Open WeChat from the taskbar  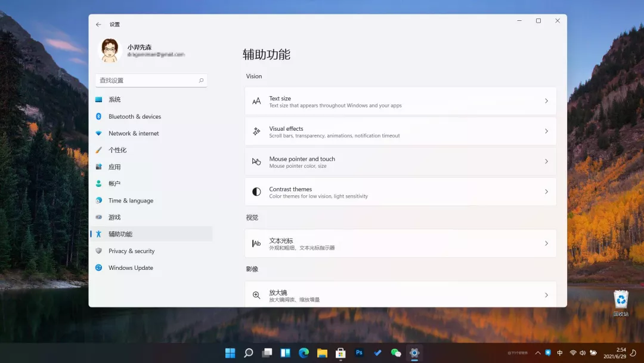(395, 353)
